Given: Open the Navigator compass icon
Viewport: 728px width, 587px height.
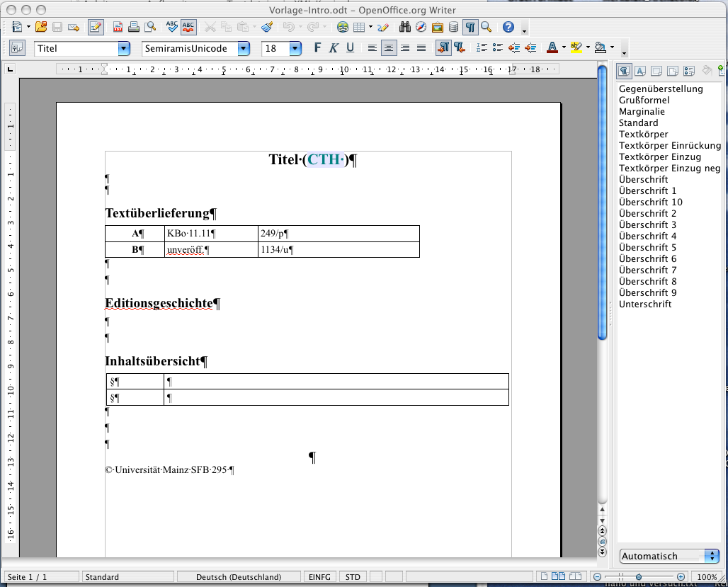Looking at the screenshot, I should (421, 28).
